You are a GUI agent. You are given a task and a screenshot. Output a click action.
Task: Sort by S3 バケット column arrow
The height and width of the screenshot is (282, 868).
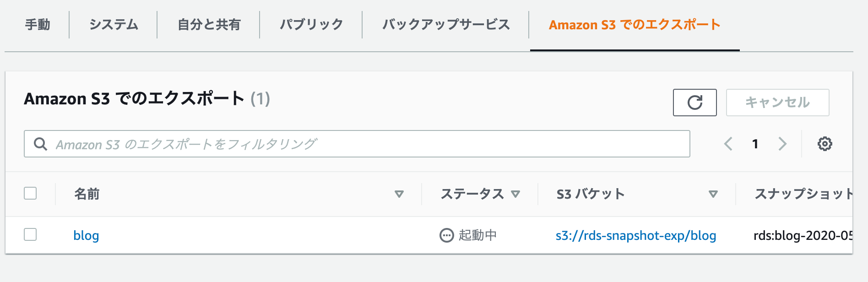coord(713,194)
